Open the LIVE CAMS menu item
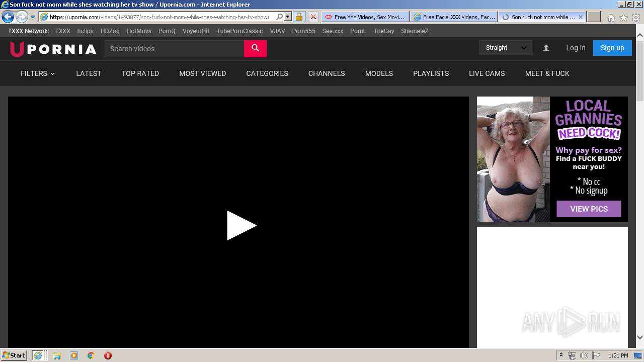Viewport: 644px width, 362px height. point(487,73)
